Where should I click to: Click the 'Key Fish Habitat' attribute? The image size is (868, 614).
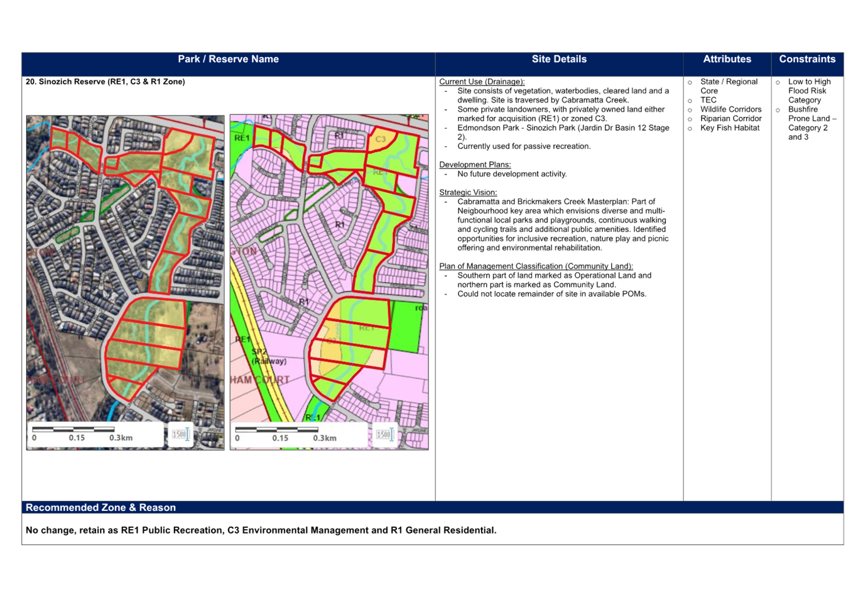[x=730, y=128]
